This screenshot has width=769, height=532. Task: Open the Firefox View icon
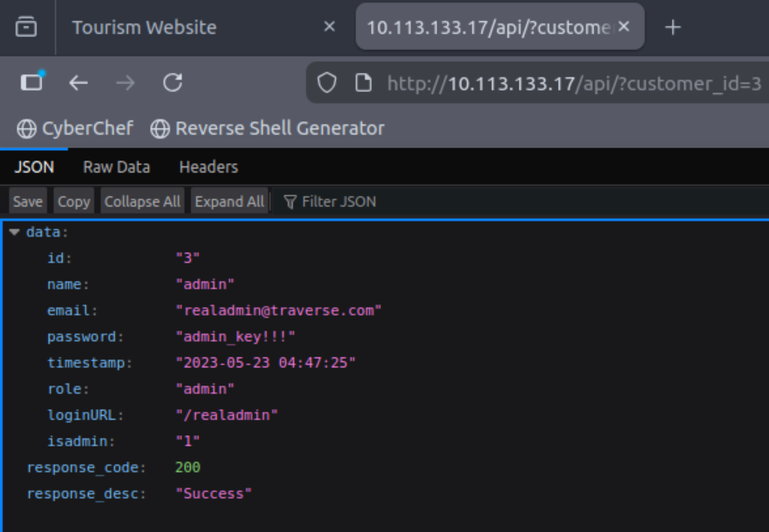(x=26, y=26)
